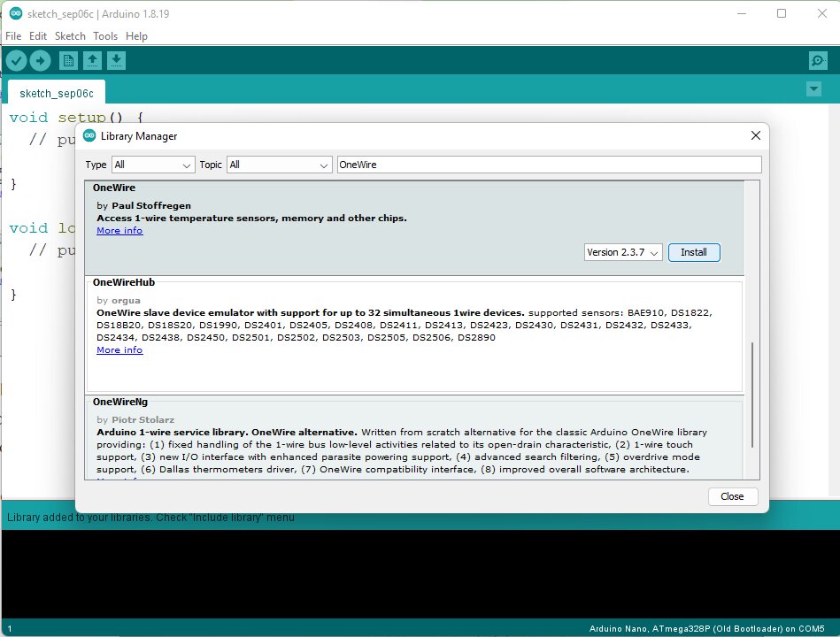Screen dimensions: 840x637
Task: Save sketch with the Save icon
Action: 116,60
